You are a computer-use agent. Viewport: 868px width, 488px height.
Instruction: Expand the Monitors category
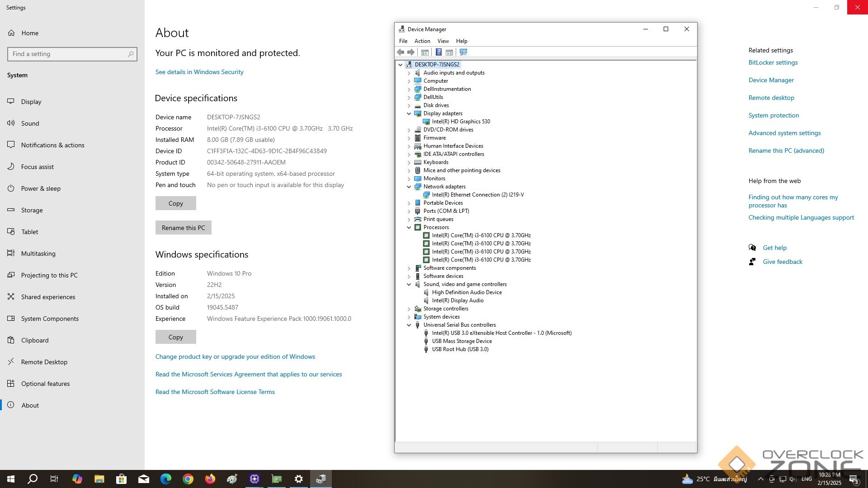point(409,178)
